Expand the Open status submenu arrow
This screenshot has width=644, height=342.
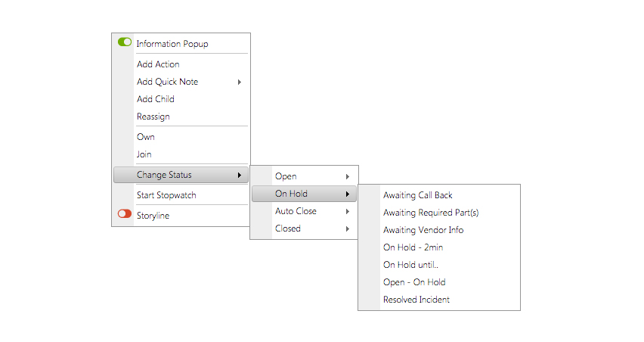pyautogui.click(x=348, y=177)
